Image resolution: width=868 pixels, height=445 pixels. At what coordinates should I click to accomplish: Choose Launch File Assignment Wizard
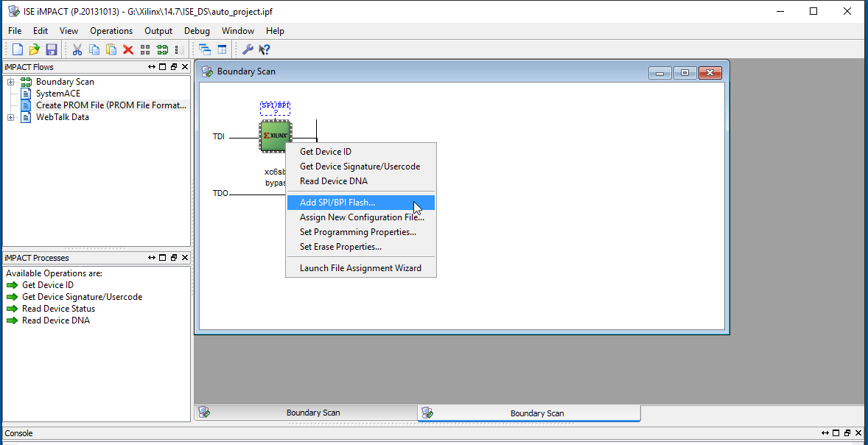360,268
